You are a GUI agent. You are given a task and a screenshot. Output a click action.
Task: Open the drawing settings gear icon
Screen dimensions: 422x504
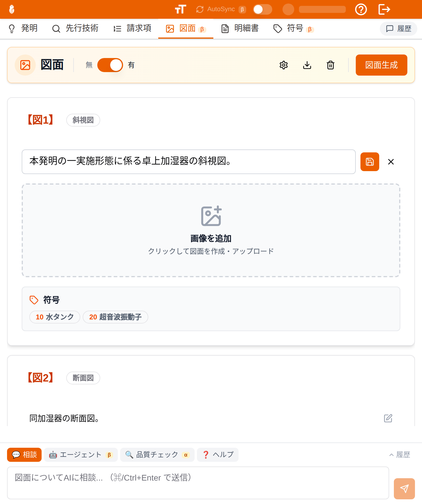[283, 65]
